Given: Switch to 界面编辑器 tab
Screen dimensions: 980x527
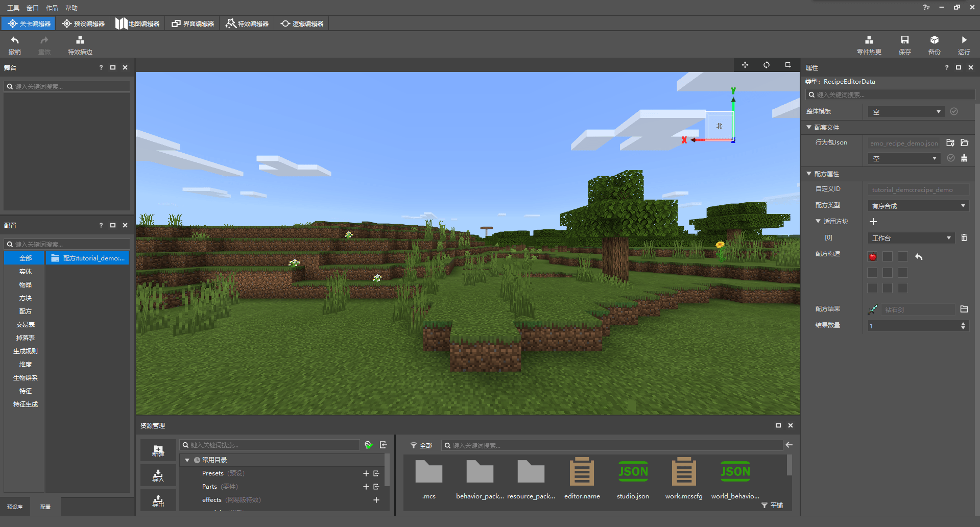Looking at the screenshot, I should (193, 23).
